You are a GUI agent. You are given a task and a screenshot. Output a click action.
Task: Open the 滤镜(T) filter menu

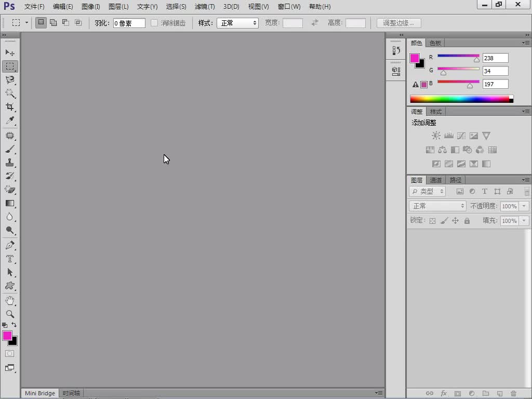[205, 7]
